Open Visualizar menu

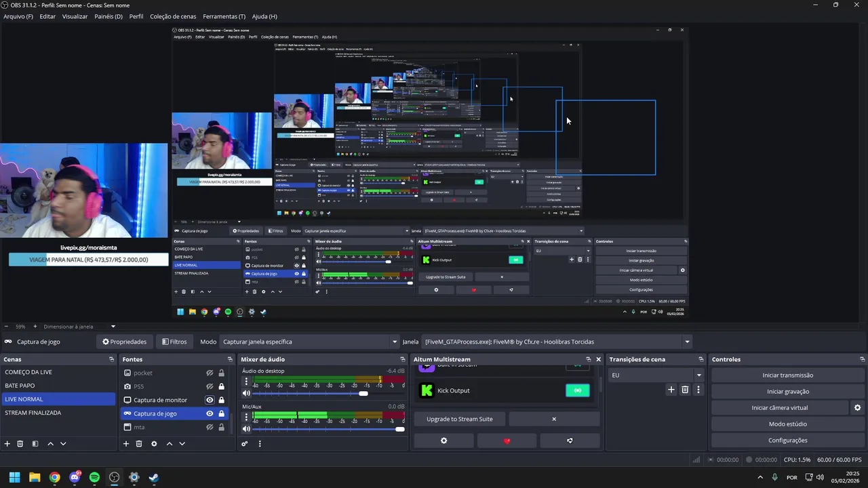click(x=75, y=16)
